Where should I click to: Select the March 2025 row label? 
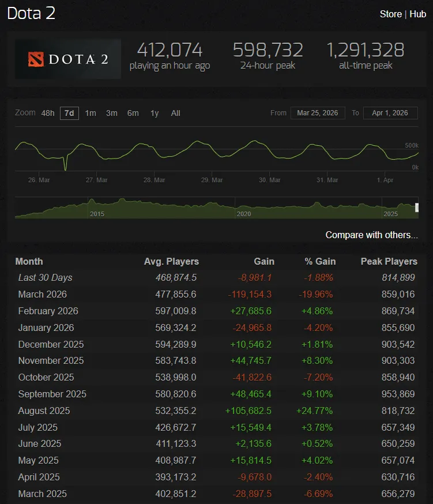point(43,494)
